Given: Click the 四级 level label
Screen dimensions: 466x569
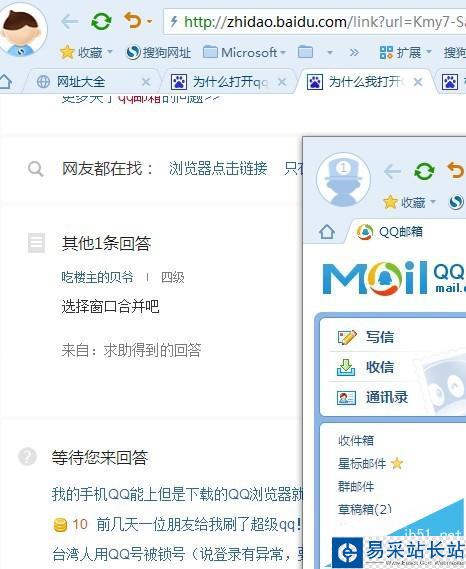Looking at the screenshot, I should coord(173,278).
